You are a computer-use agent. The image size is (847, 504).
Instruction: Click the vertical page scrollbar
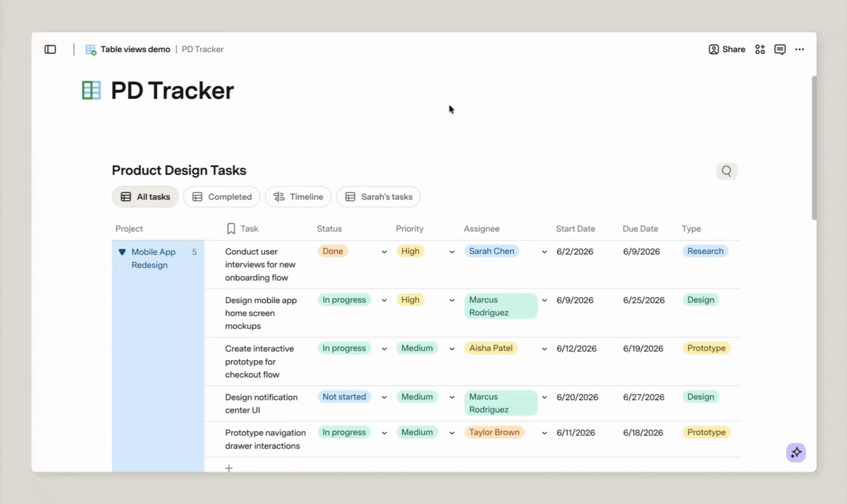pos(814,148)
